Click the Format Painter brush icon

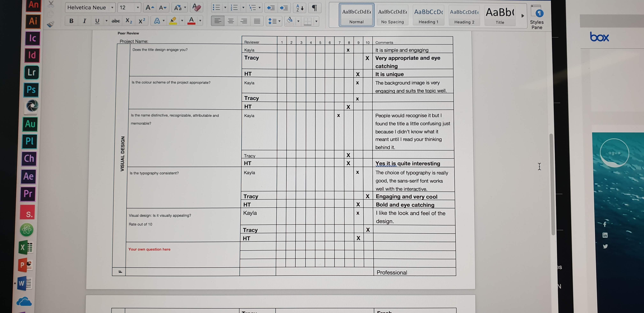pyautogui.click(x=50, y=24)
